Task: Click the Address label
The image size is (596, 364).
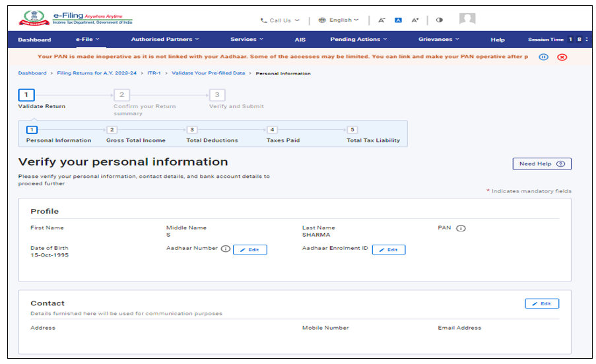Action: click(43, 328)
